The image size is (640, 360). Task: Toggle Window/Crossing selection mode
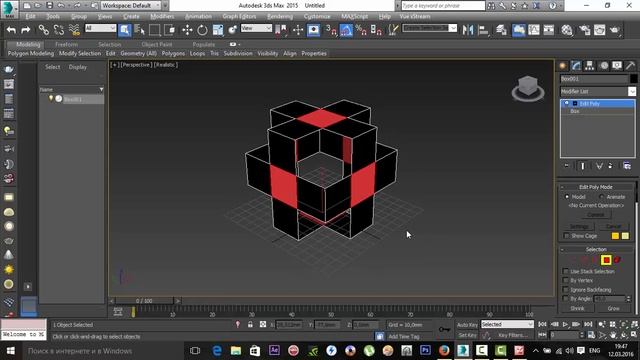(169, 30)
